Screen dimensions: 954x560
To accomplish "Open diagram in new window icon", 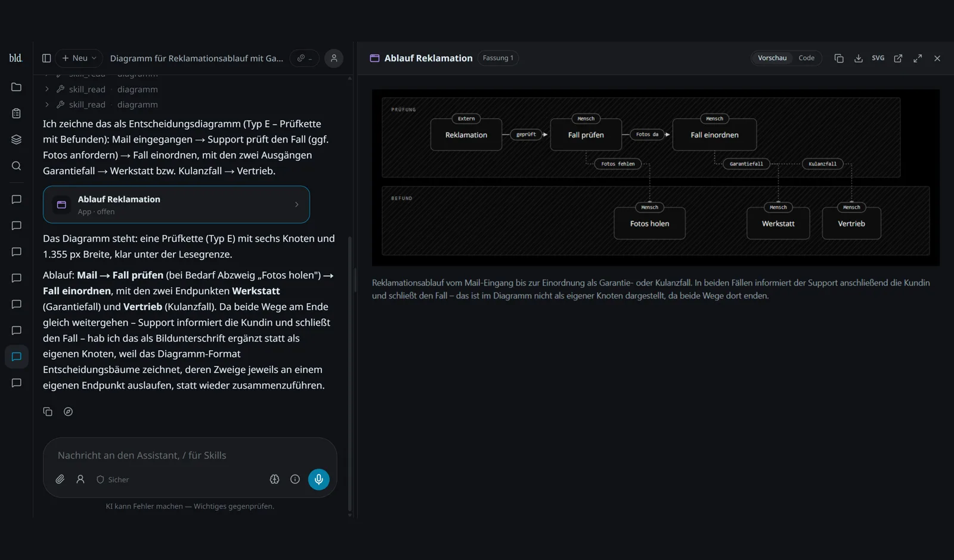I will (x=898, y=58).
